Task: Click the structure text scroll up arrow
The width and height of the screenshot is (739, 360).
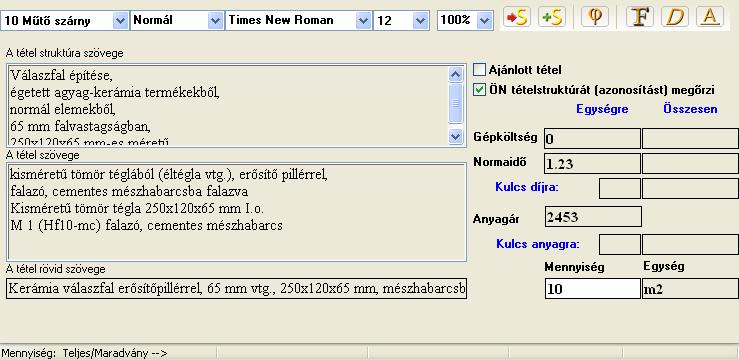Action: [455, 74]
